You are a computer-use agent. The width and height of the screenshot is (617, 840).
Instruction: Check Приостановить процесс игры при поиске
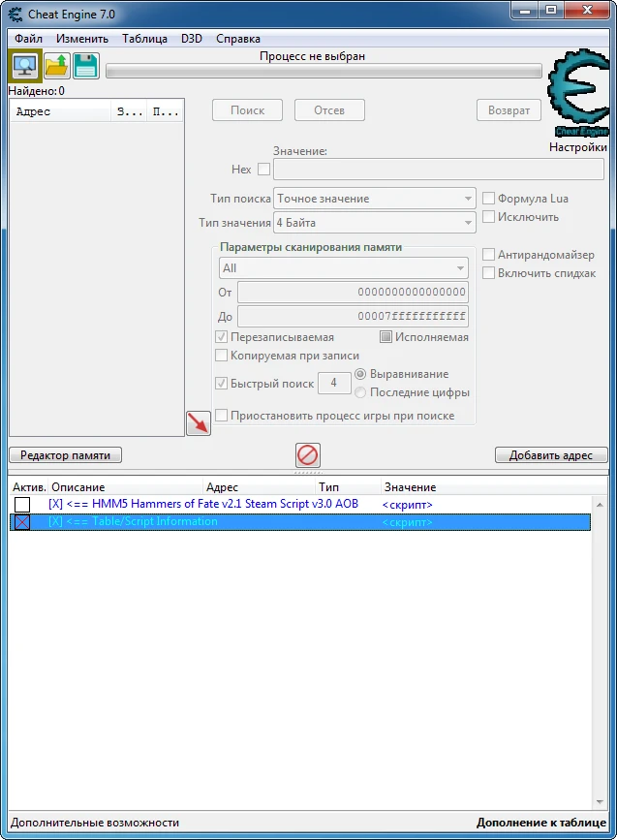tap(221, 416)
